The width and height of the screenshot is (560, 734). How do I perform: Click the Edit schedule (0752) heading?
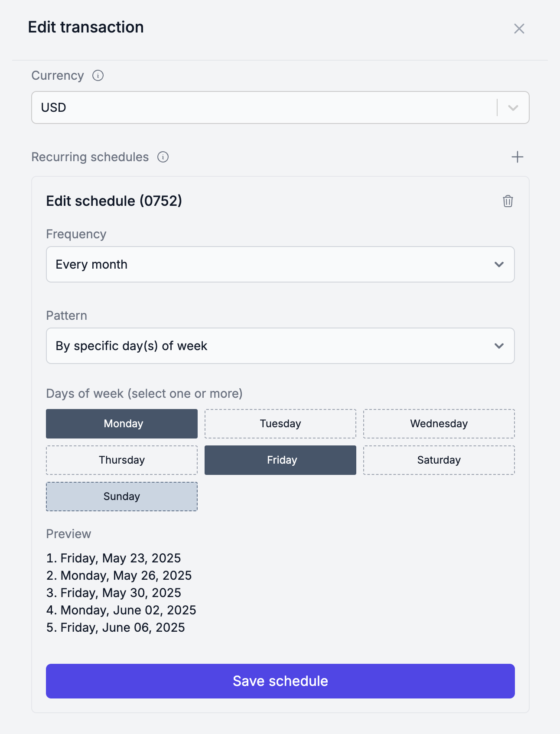coord(114,201)
